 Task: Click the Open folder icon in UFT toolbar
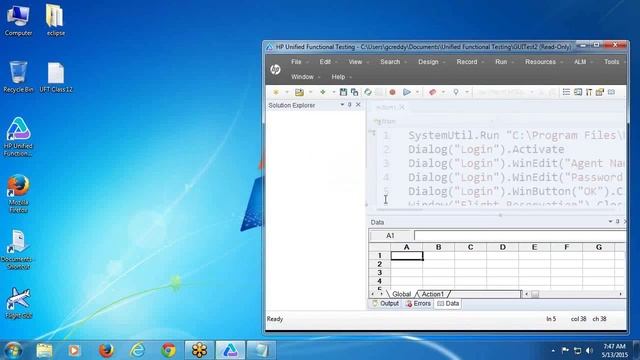tap(300, 92)
